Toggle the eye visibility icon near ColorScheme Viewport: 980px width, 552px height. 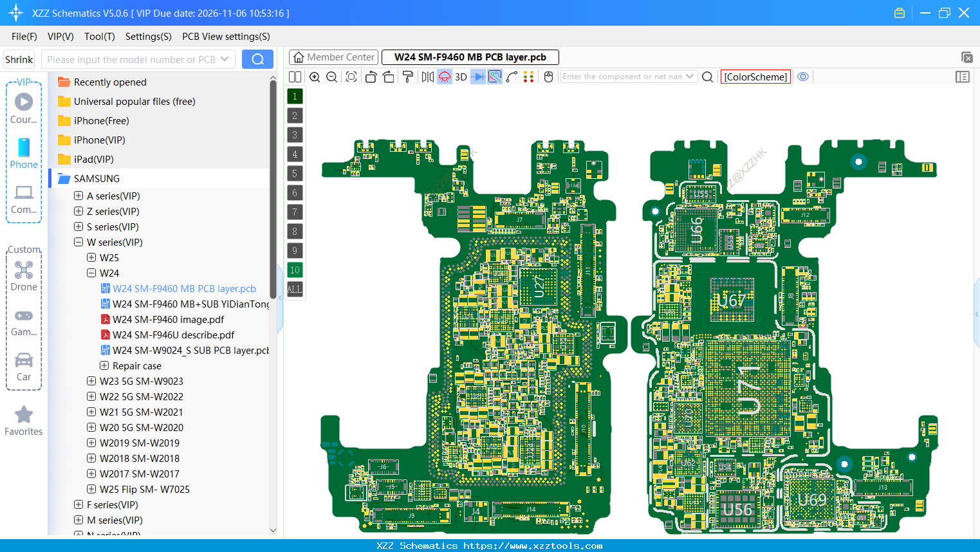click(x=803, y=76)
